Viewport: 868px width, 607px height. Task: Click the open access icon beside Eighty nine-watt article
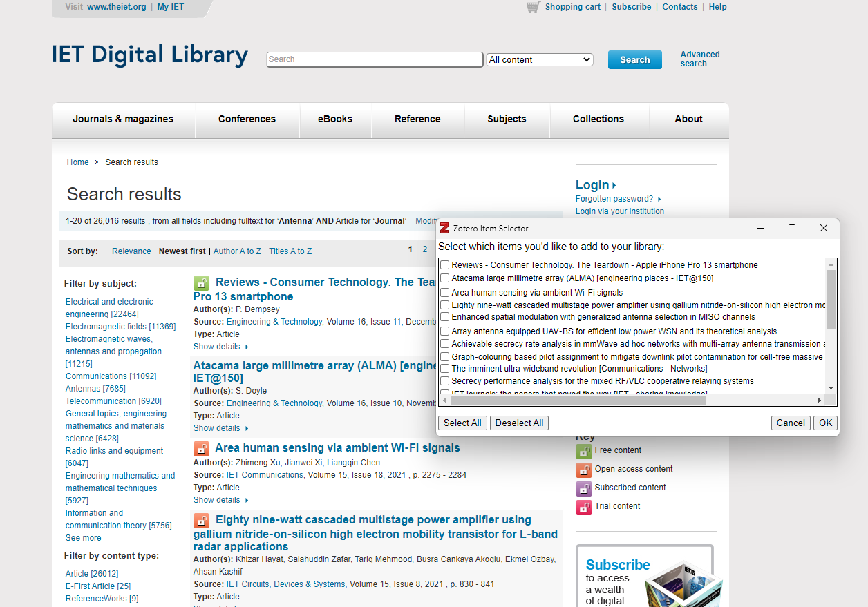click(201, 520)
